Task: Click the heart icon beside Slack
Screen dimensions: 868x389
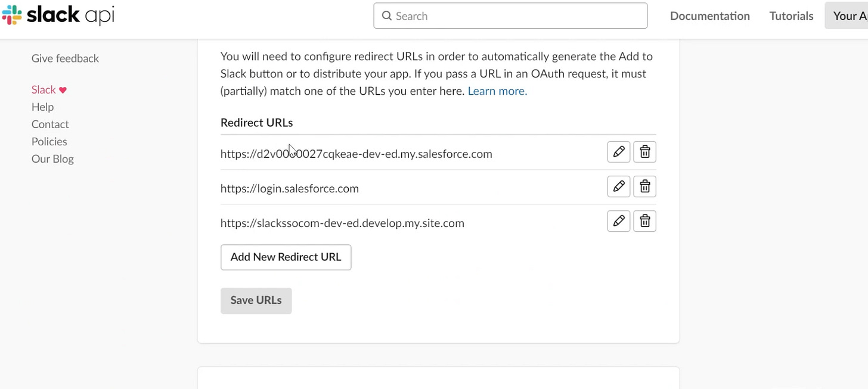Action: click(x=63, y=90)
